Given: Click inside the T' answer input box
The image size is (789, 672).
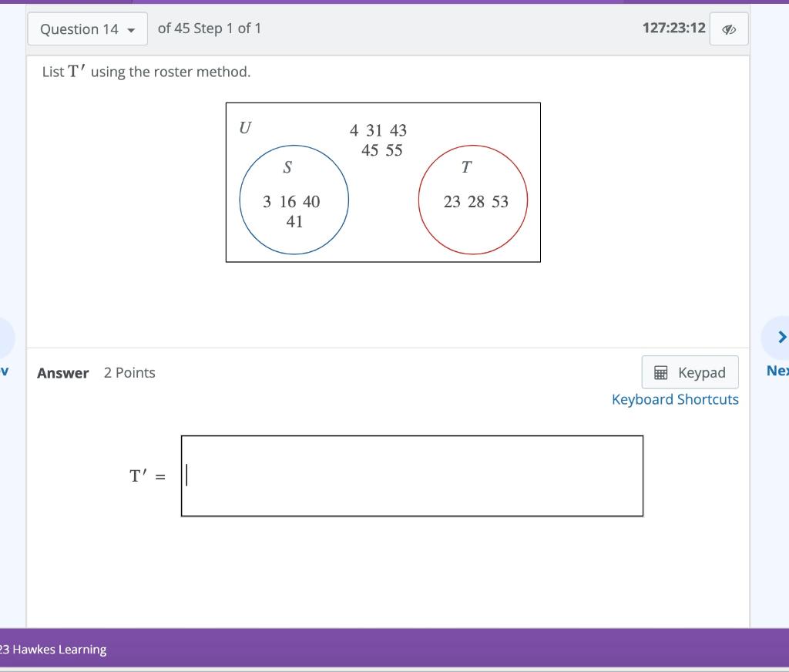Looking at the screenshot, I should tap(412, 475).
